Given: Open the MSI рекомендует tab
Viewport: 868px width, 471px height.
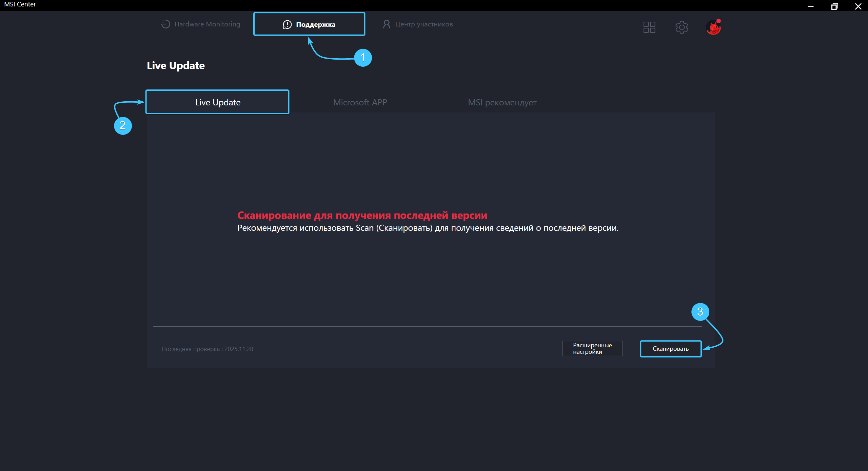Looking at the screenshot, I should [x=502, y=102].
